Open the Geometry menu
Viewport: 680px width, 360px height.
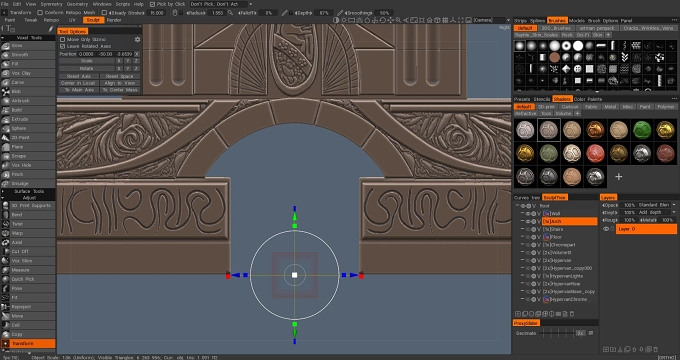(x=77, y=4)
